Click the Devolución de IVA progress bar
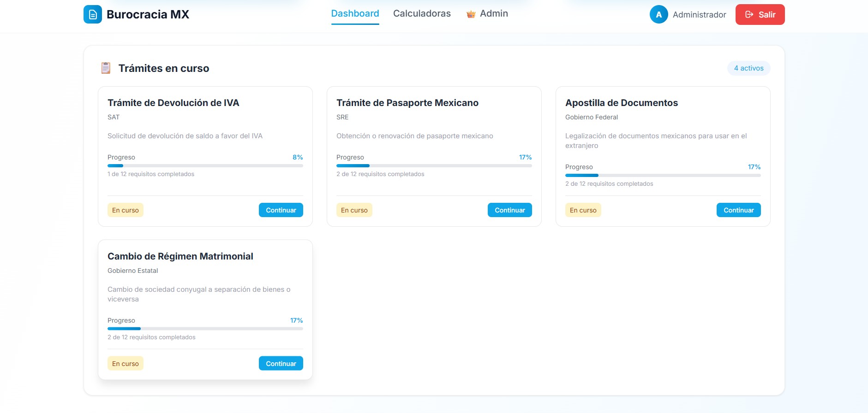 point(205,165)
